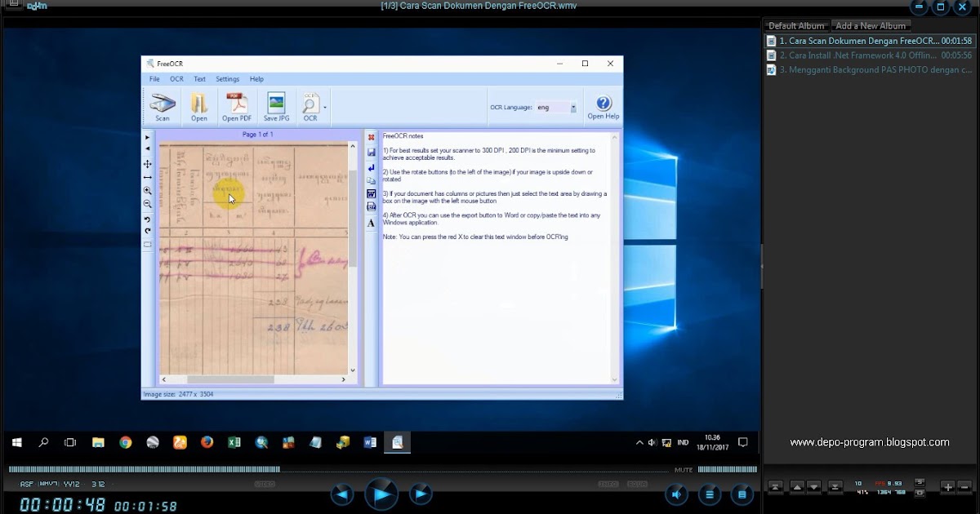Select the fit-width horizontal arrow icon
This screenshot has height=514, width=980.
point(148,177)
